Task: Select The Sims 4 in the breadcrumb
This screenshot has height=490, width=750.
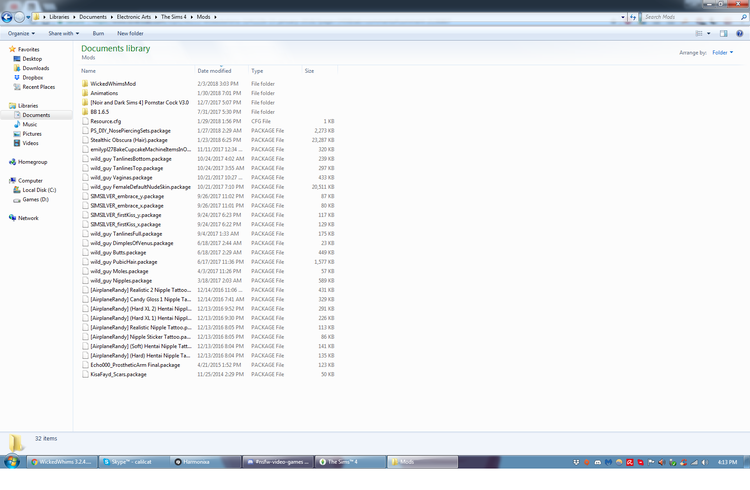Action: click(x=173, y=17)
